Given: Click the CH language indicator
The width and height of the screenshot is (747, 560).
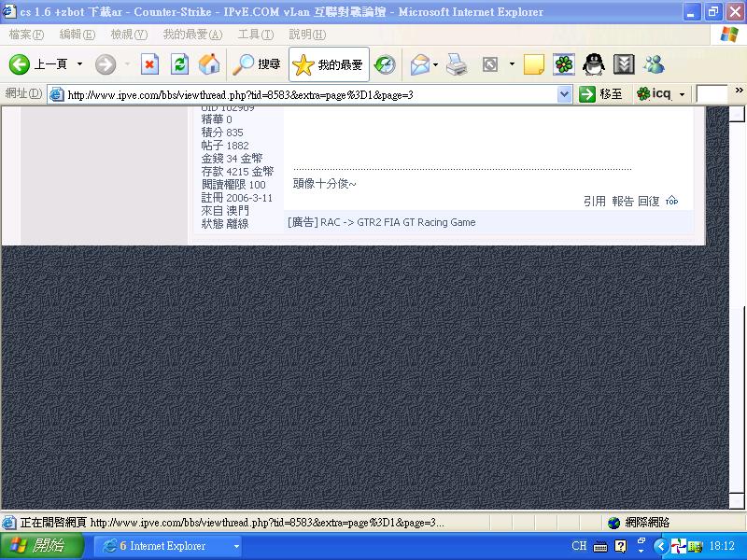Looking at the screenshot, I should click(x=579, y=546).
